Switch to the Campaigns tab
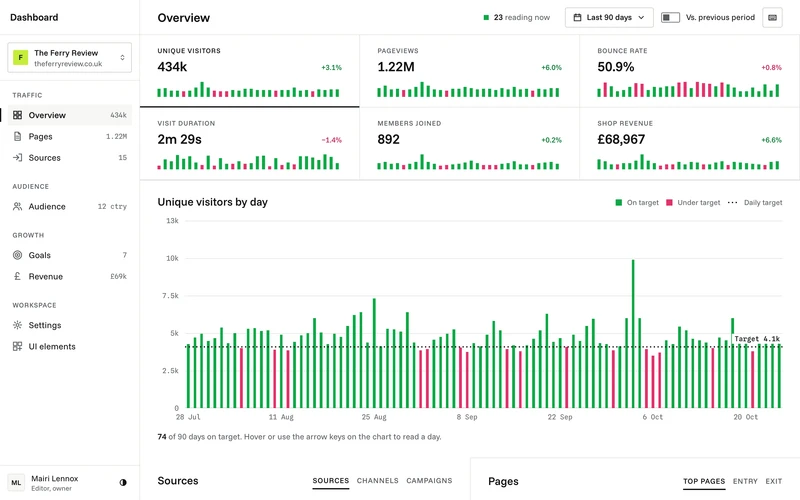 pyautogui.click(x=429, y=481)
